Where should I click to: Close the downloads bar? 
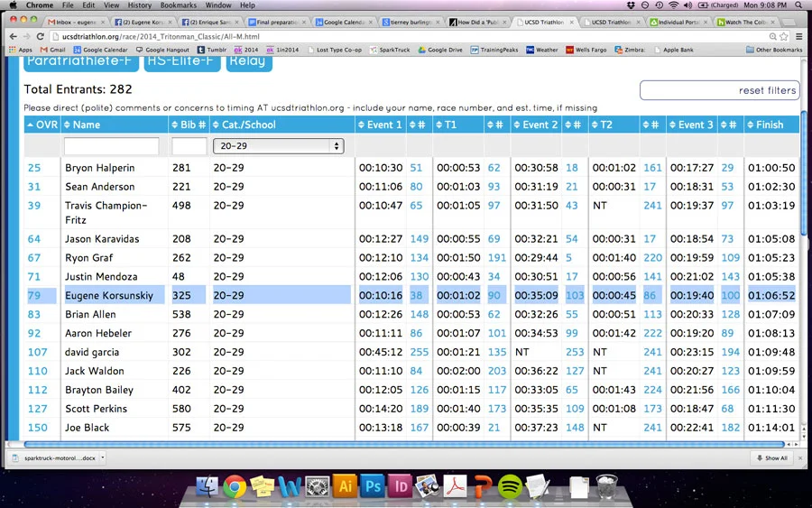click(800, 457)
